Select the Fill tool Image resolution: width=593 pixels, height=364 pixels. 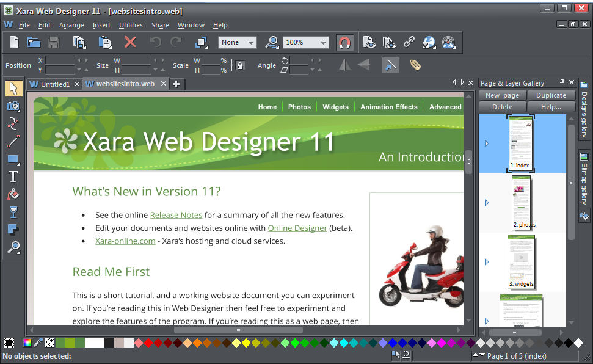13,194
